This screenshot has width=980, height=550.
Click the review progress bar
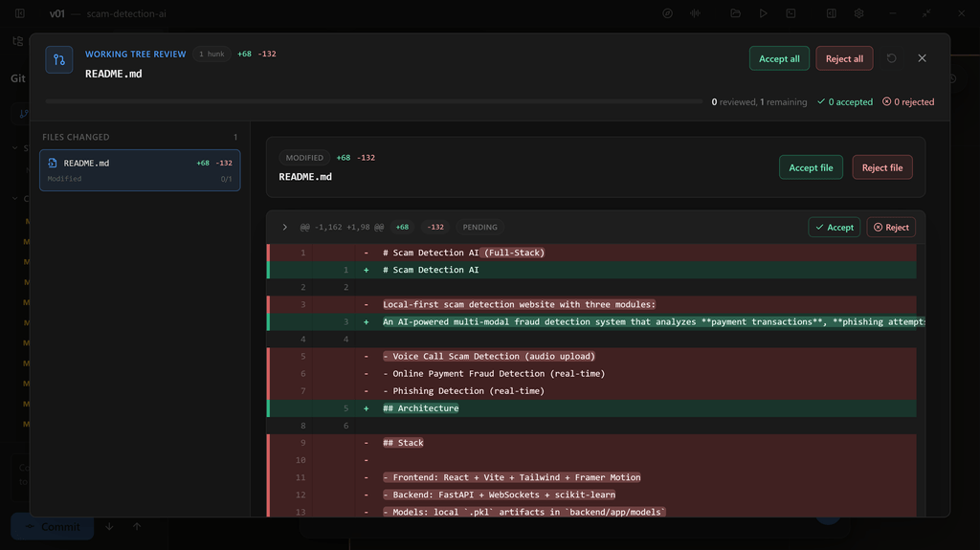(x=374, y=101)
